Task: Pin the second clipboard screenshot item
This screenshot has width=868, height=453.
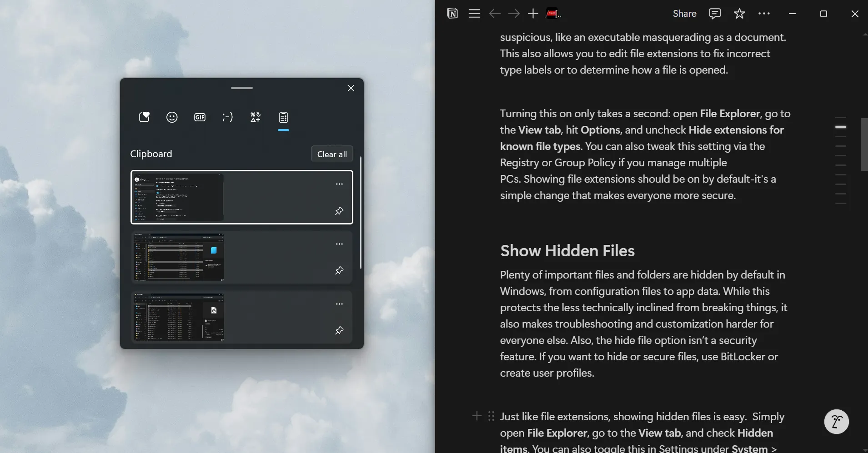Action: point(339,271)
